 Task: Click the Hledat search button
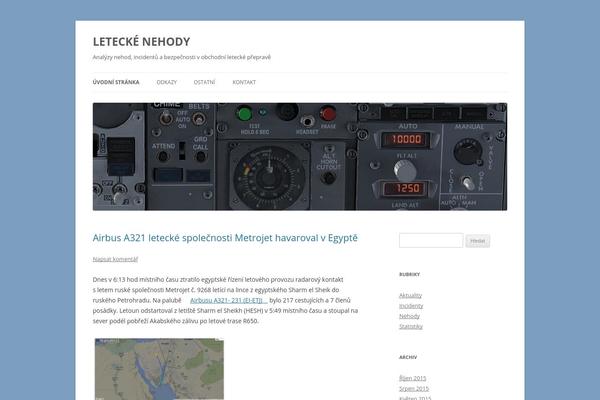click(478, 241)
